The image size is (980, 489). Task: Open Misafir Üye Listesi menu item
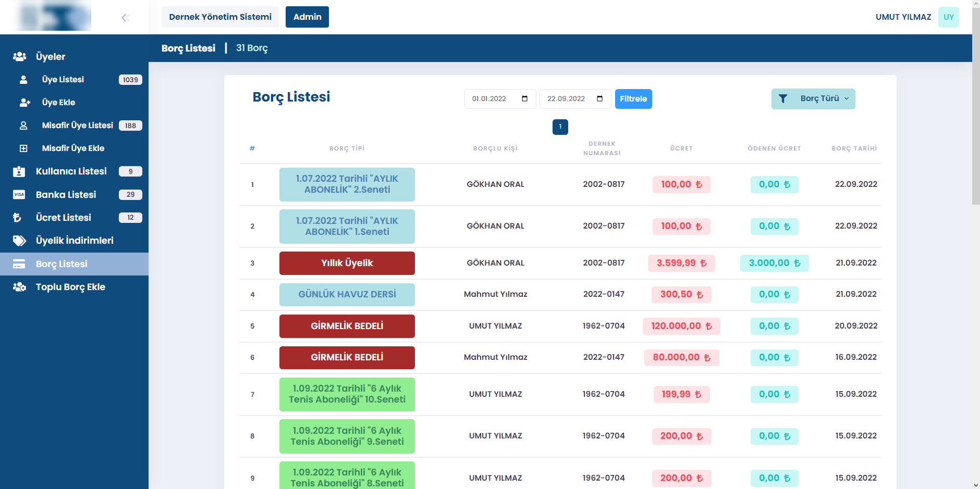pos(77,126)
